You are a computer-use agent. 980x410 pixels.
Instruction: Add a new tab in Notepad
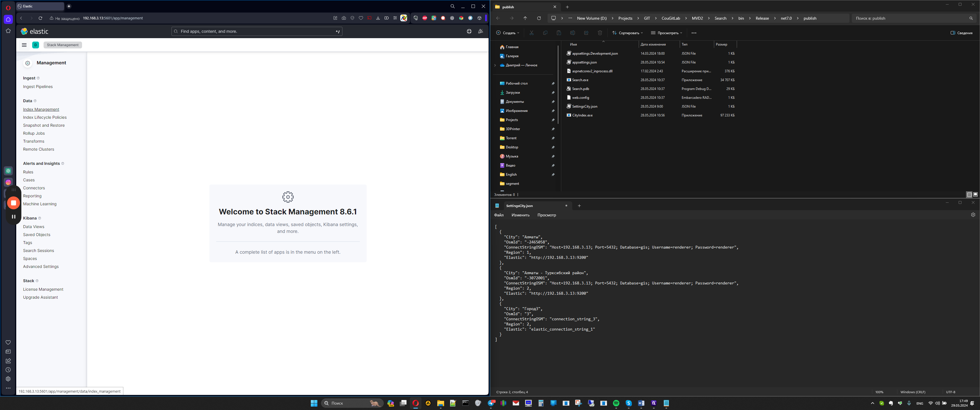coord(579,206)
